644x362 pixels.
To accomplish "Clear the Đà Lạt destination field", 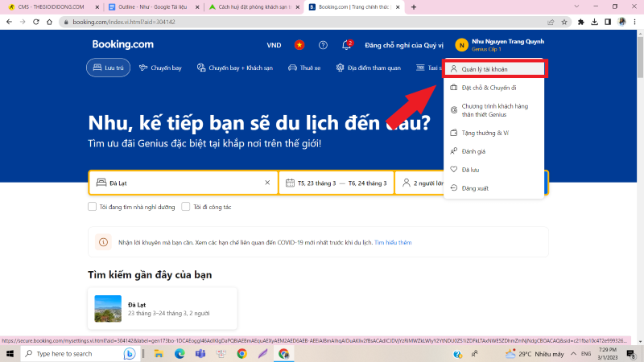I will 267,183.
